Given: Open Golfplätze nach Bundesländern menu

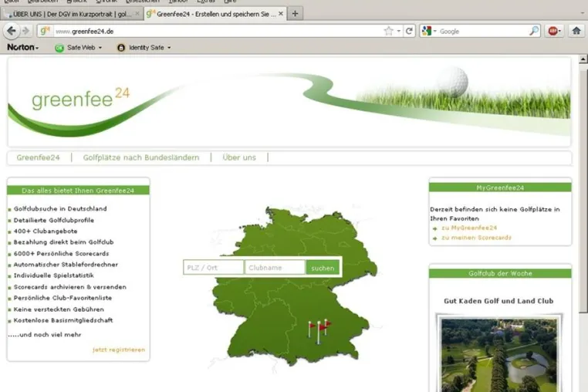Looking at the screenshot, I should click(141, 157).
